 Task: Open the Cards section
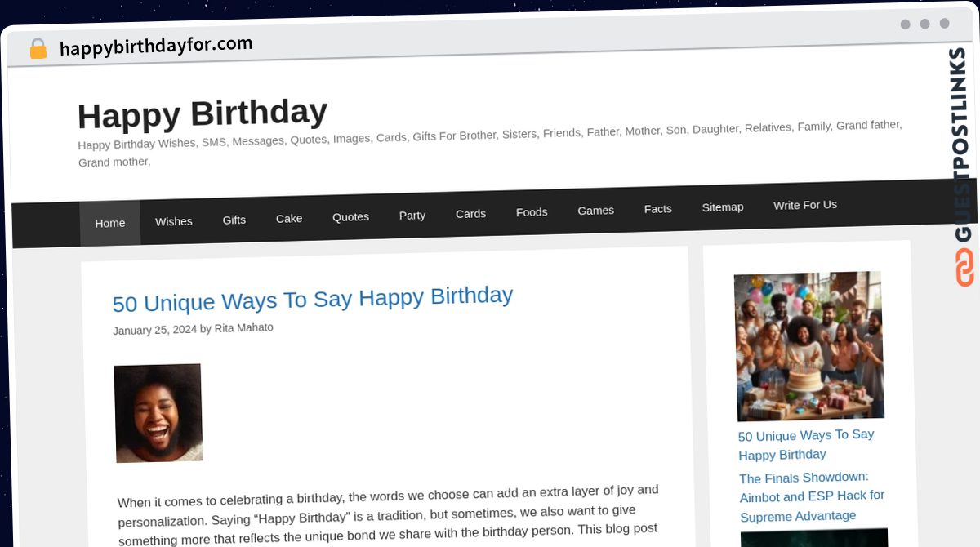point(470,213)
